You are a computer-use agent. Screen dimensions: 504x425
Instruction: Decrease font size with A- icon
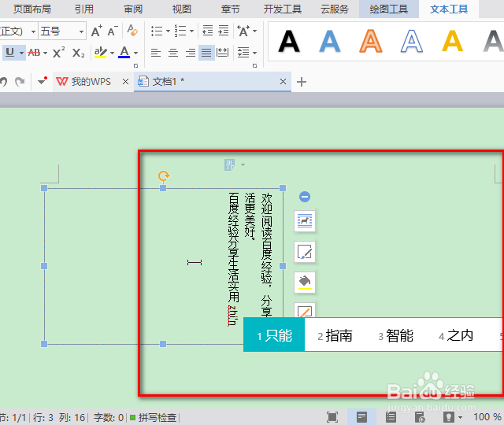click(113, 31)
